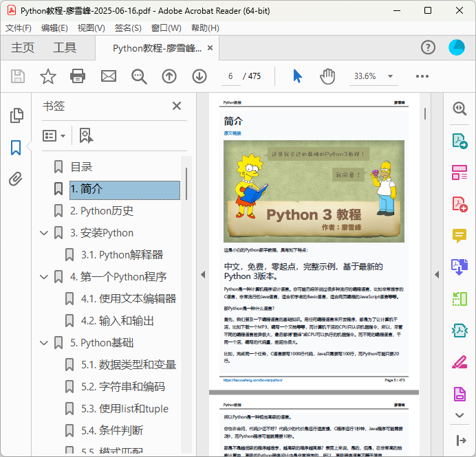The height and width of the screenshot is (457, 476).
Task: Select the 1. 简介 bookmark
Action: (x=125, y=190)
